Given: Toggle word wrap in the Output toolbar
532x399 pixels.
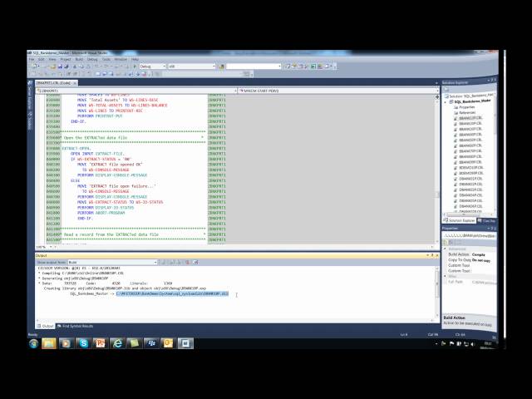Looking at the screenshot, I should [195, 263].
